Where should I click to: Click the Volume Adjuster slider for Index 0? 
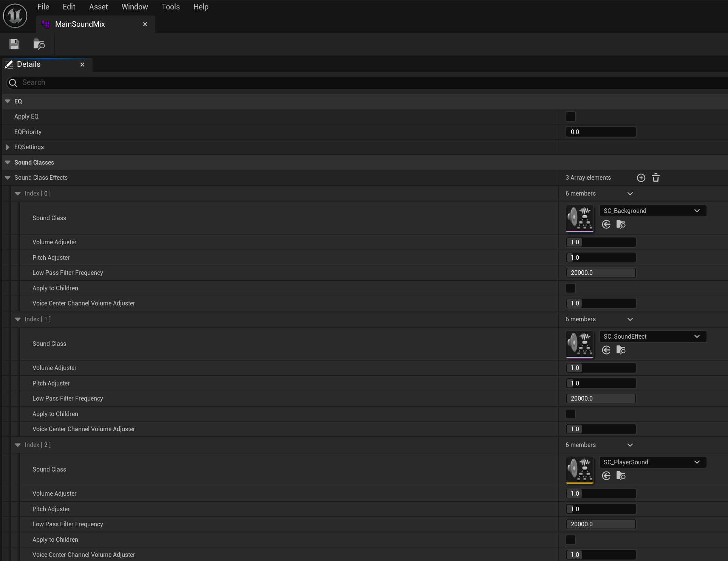pyautogui.click(x=601, y=242)
